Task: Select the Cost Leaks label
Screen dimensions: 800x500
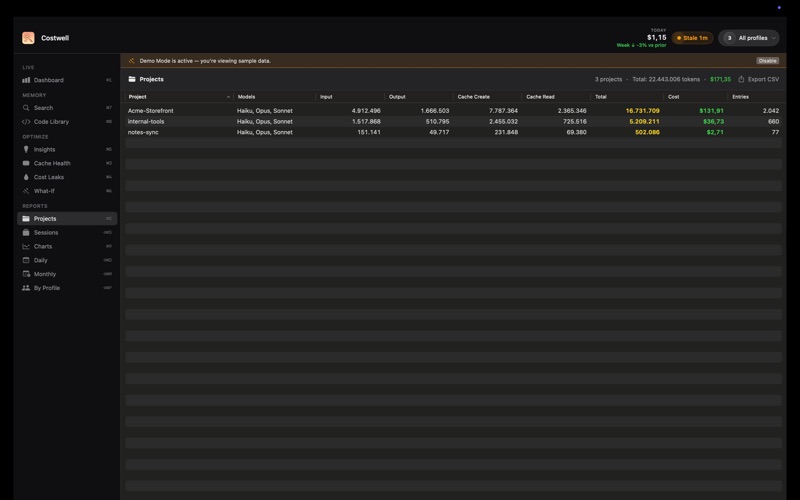Action: tap(49, 177)
